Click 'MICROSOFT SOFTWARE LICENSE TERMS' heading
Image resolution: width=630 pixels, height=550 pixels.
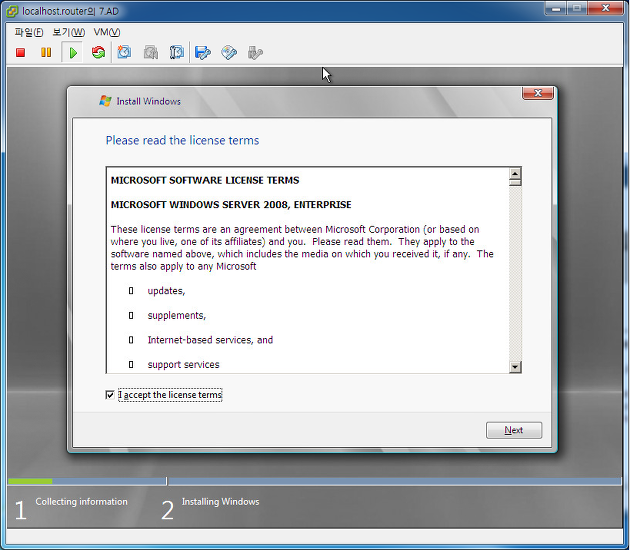point(205,180)
